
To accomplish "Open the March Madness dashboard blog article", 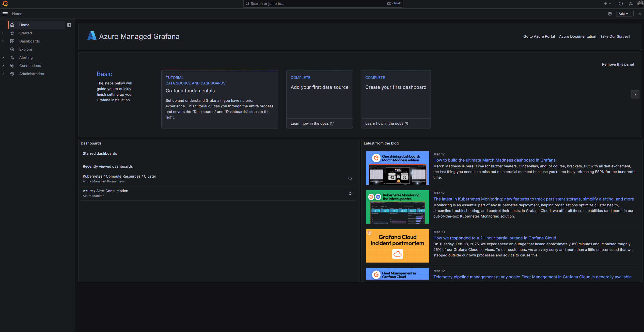I will pos(494,160).
